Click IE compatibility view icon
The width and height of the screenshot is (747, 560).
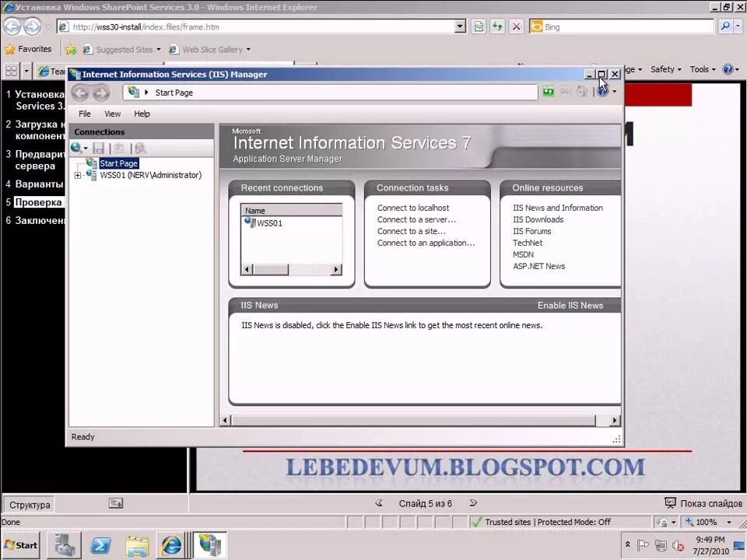pos(479,26)
